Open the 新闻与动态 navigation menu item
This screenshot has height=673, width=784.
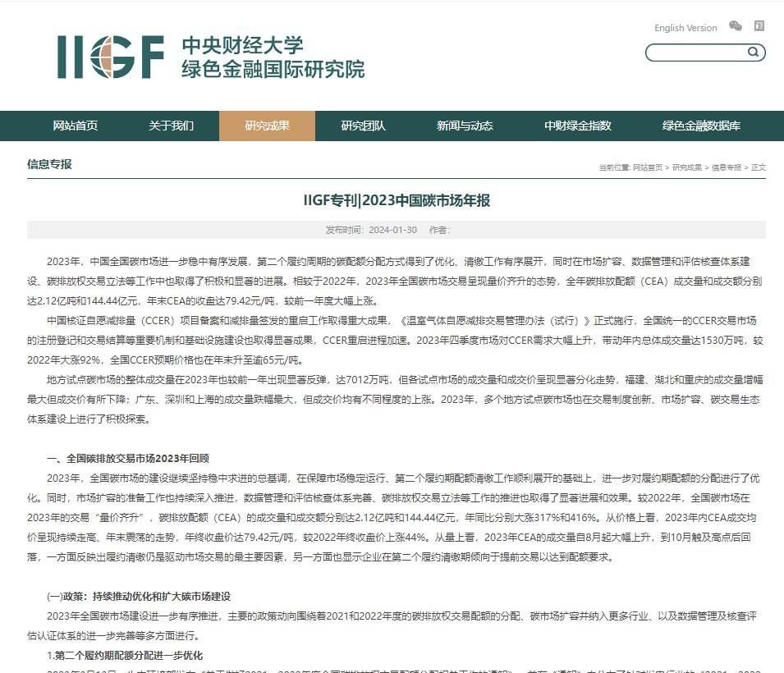[465, 126]
